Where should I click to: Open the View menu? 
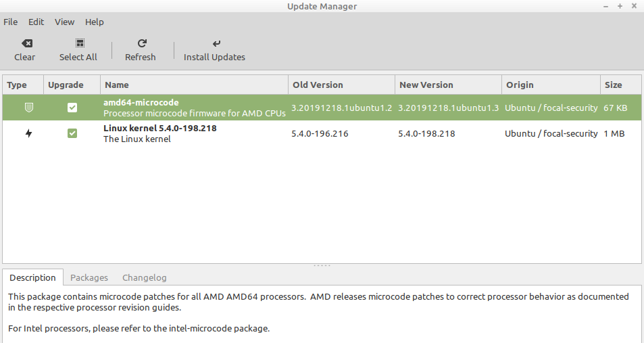point(65,22)
